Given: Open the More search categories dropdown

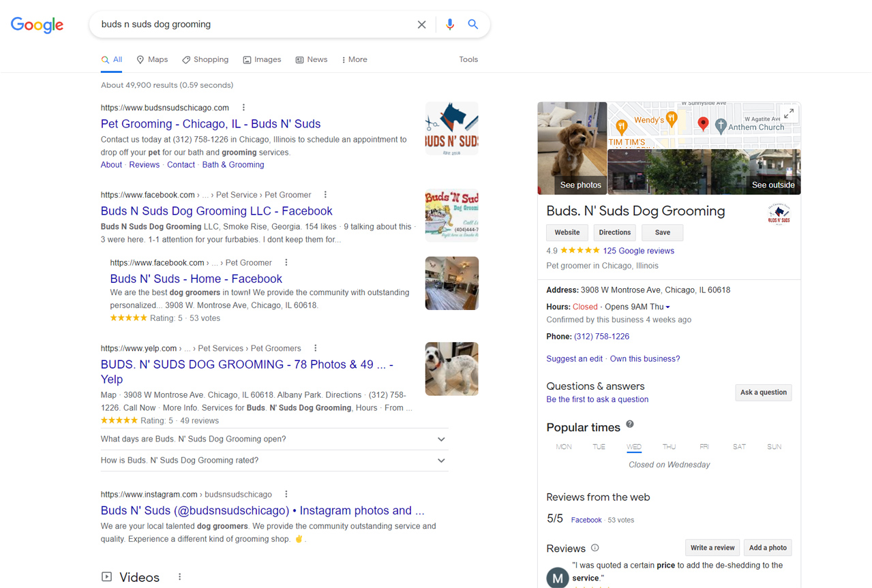Looking at the screenshot, I should [354, 60].
